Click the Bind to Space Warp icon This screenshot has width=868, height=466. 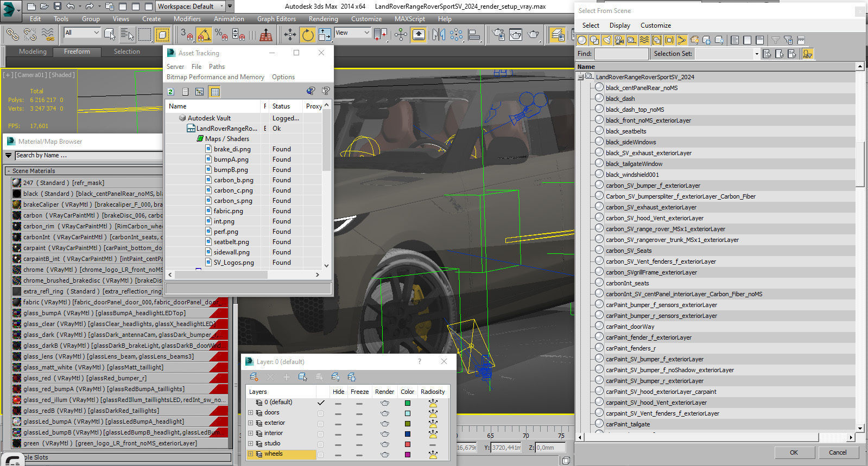[x=48, y=35]
